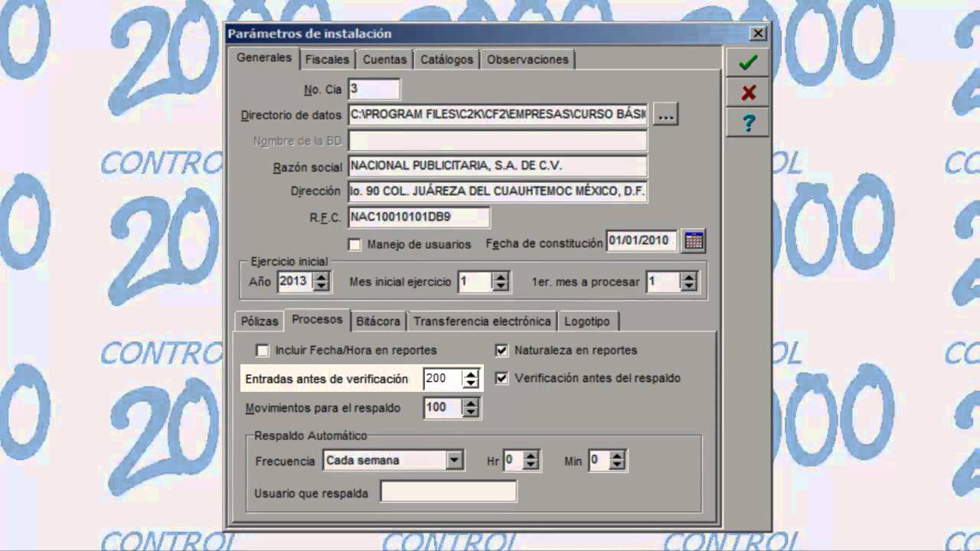Viewport: 980px width, 551px height.
Task: Click the Fecha de constitución date field
Action: pyautogui.click(x=642, y=241)
